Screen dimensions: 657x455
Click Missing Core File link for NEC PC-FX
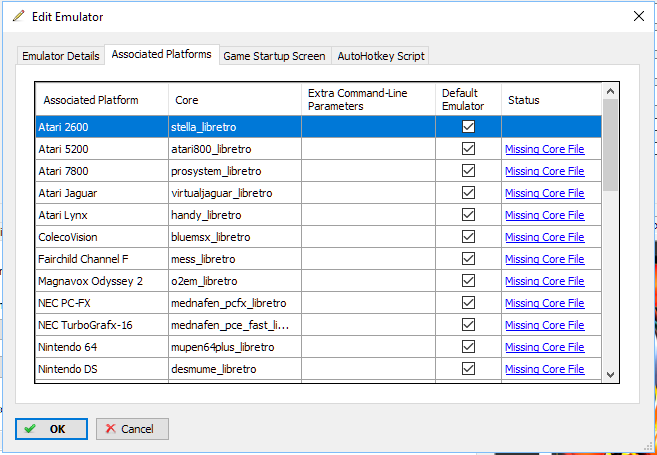click(x=545, y=303)
